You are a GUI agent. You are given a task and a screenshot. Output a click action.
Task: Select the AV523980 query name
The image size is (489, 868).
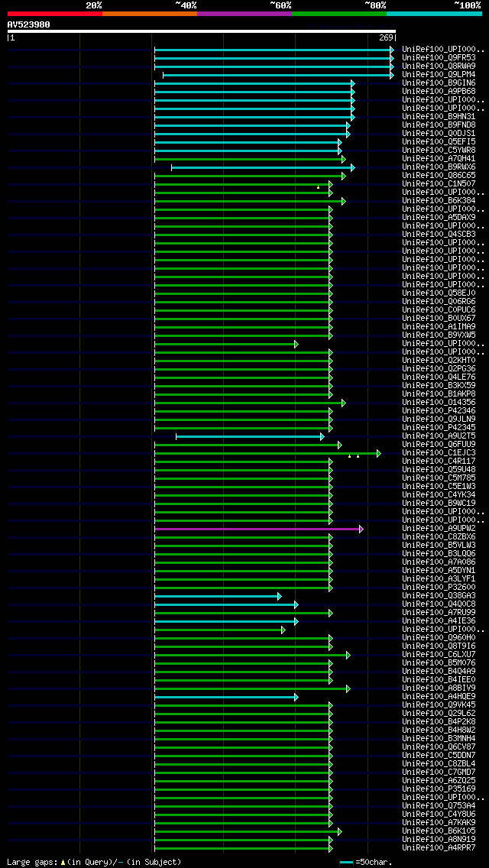pyautogui.click(x=29, y=24)
